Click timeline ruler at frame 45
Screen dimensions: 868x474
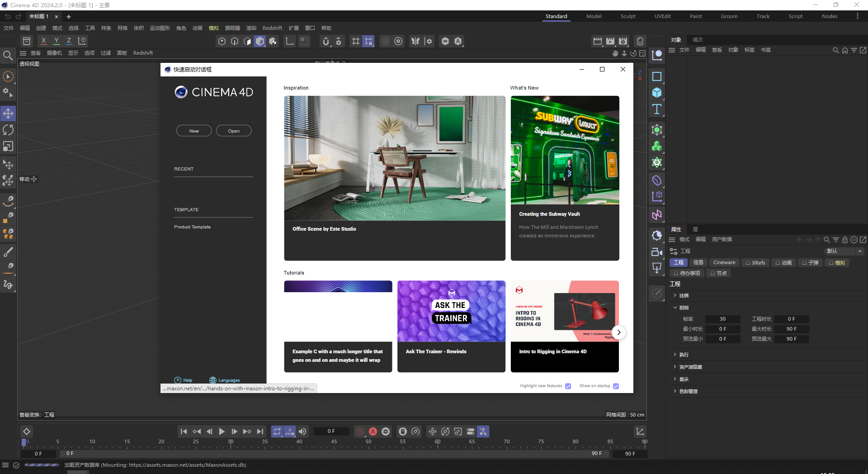(x=334, y=442)
